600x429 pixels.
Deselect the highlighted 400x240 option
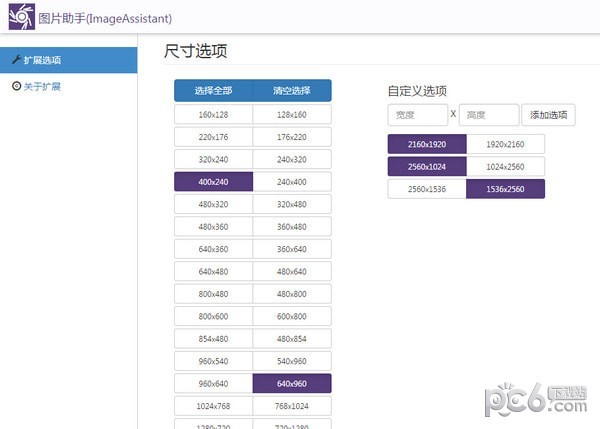tap(214, 182)
